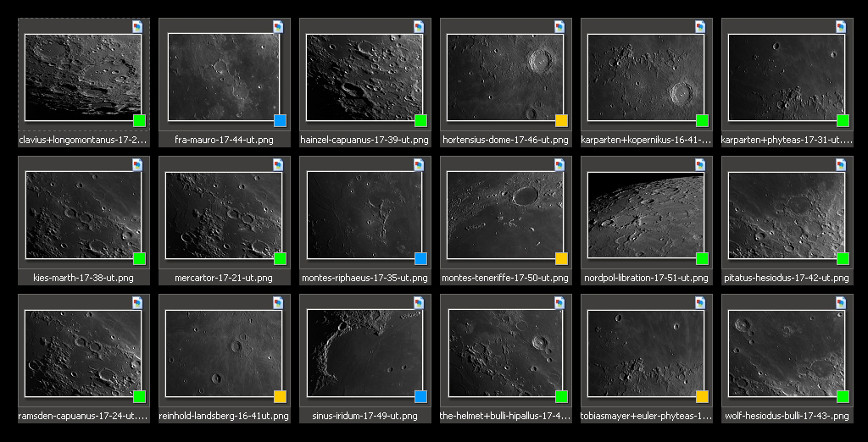Viewport: 868px width, 442px height.
Task: Click the green color label on hainzel-capuanus
Action: tap(420, 120)
